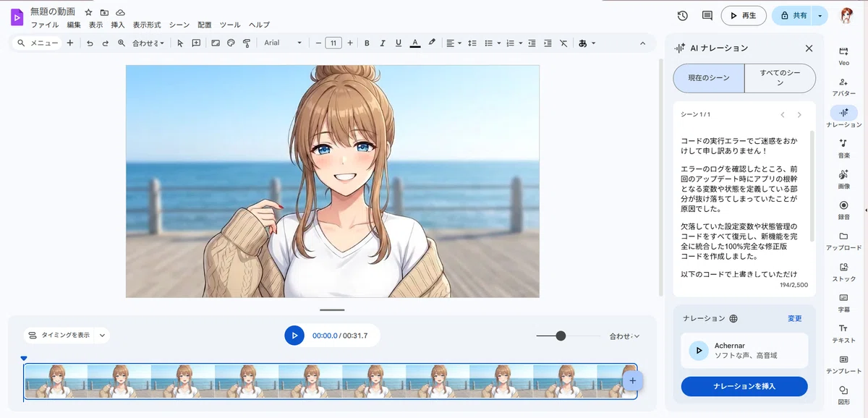Image resolution: width=868 pixels, height=418 pixels.
Task: Open the ストック stock sidebar tool
Action: point(843,272)
